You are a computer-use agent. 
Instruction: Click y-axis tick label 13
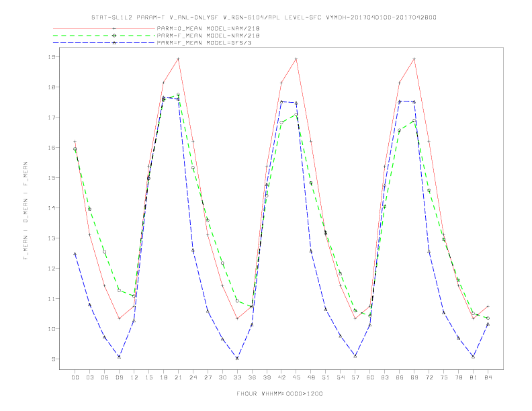pos(51,238)
